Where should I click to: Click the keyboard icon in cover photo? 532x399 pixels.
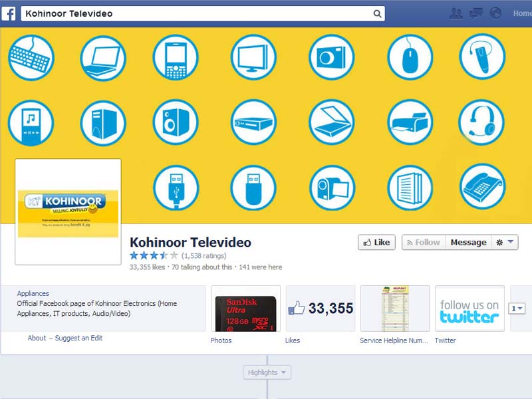pos(31,58)
